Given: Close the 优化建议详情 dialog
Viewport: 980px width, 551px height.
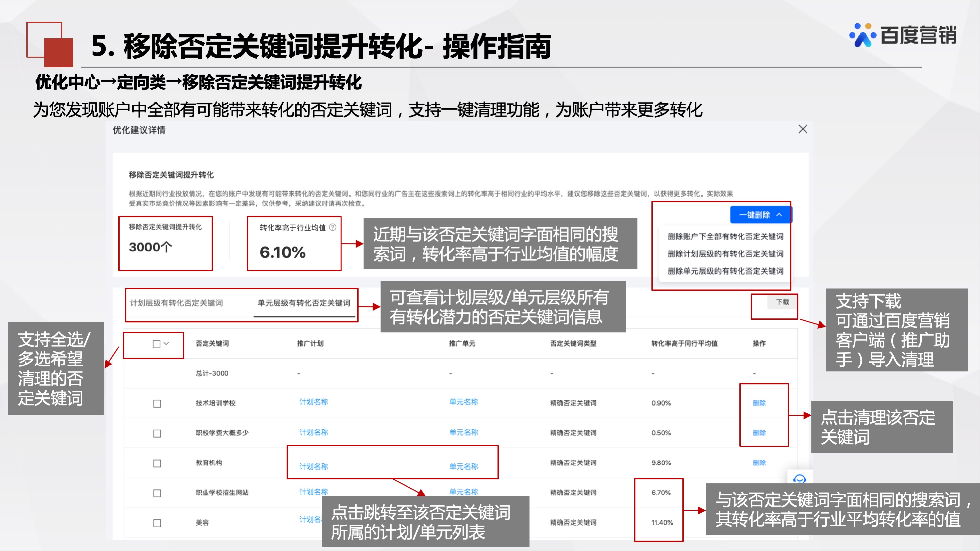Looking at the screenshot, I should pos(803,129).
